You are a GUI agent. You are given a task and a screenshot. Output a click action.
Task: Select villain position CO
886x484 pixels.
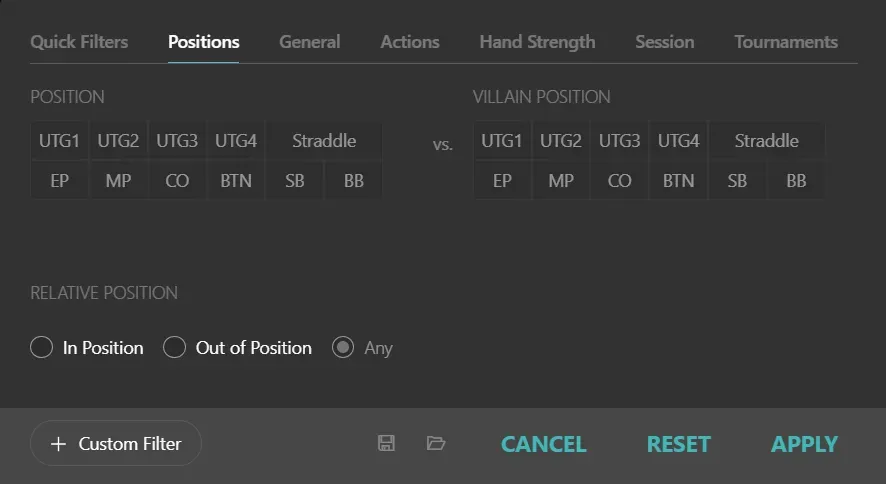tap(620, 181)
